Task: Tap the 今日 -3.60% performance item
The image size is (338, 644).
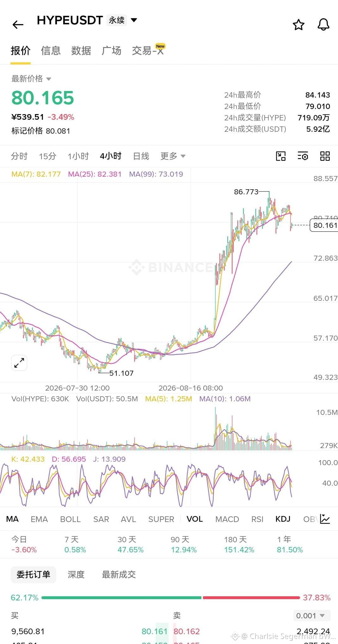Action: [24, 544]
